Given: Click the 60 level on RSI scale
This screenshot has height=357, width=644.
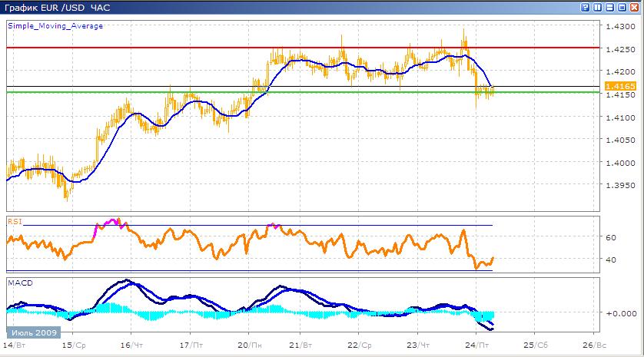Looking at the screenshot, I should click(609, 238).
